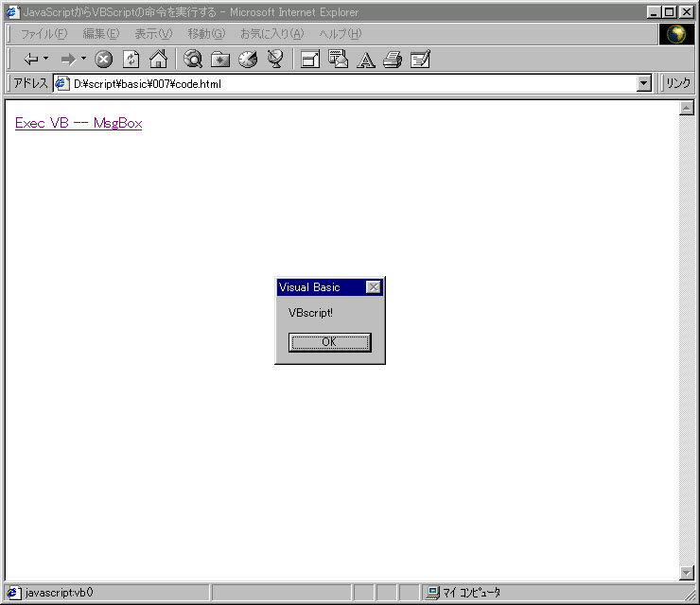Click the Forward arrow toolbar button
Image resolution: width=700 pixels, height=605 pixels.
pyautogui.click(x=68, y=59)
